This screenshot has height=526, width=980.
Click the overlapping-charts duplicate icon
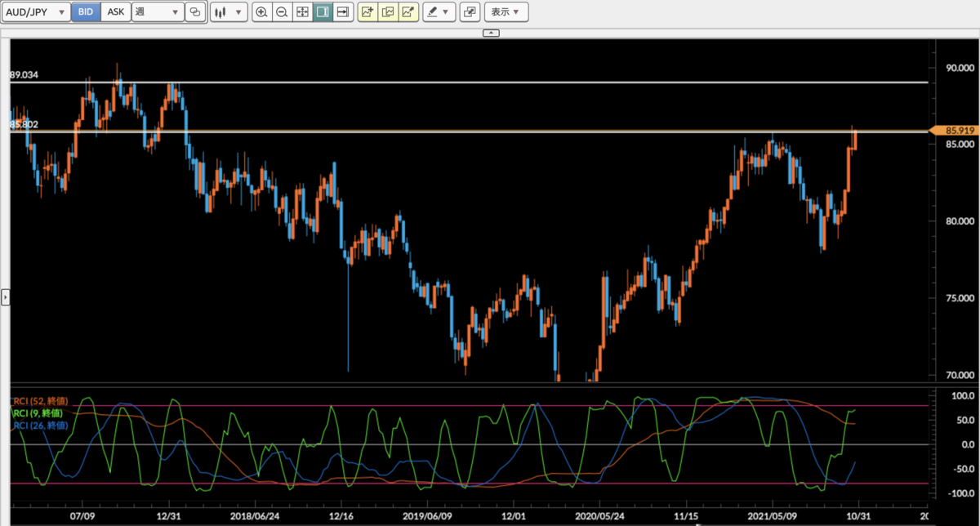point(388,11)
